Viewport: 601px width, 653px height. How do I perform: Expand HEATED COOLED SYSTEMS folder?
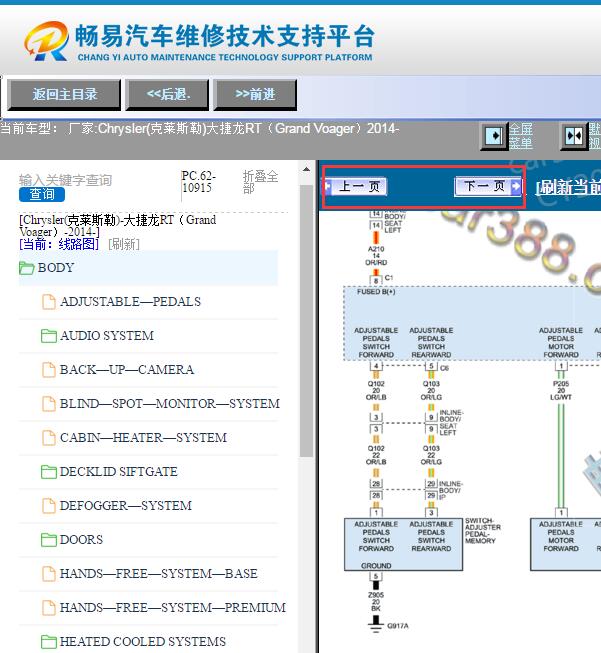click(142, 641)
